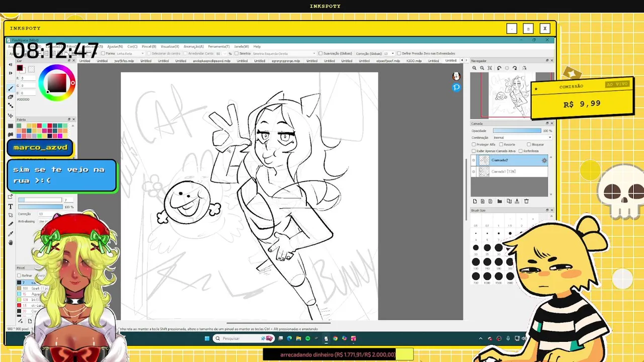Open Microsoft Edge from taskbar

[289, 338]
